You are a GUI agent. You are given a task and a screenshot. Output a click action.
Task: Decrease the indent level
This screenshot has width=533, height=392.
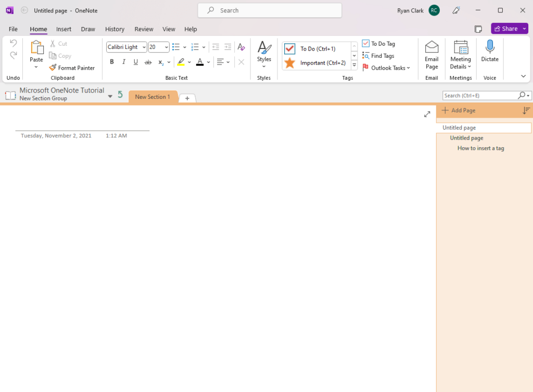(x=215, y=47)
